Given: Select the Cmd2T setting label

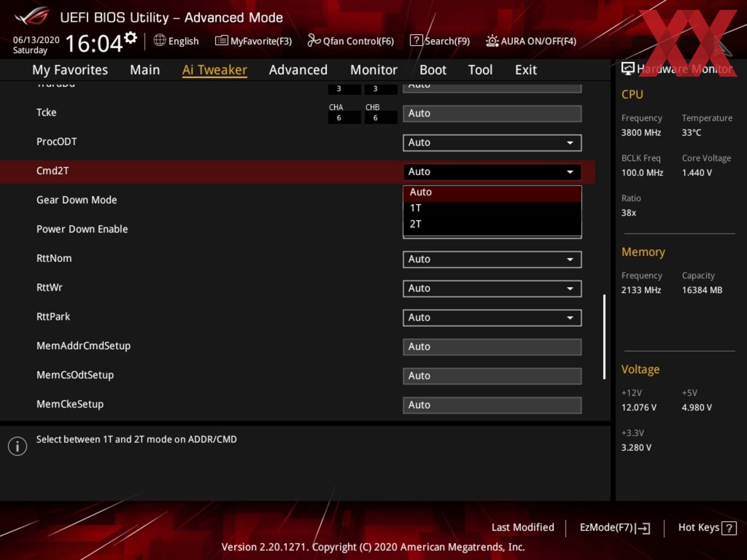Looking at the screenshot, I should pyautogui.click(x=53, y=171).
